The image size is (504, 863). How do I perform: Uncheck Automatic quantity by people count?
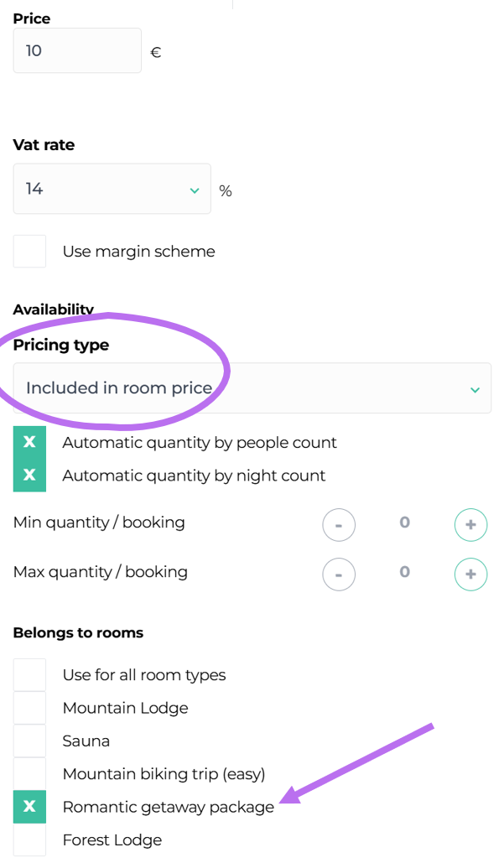(29, 442)
